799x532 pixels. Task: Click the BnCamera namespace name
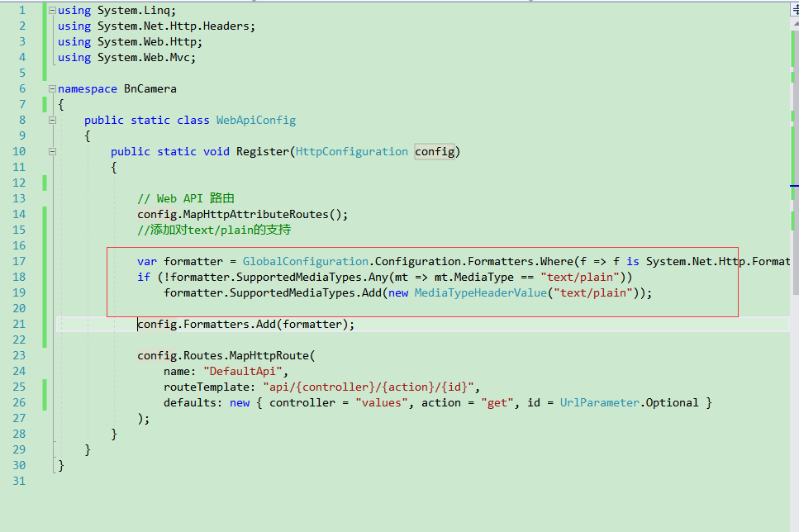pos(150,89)
